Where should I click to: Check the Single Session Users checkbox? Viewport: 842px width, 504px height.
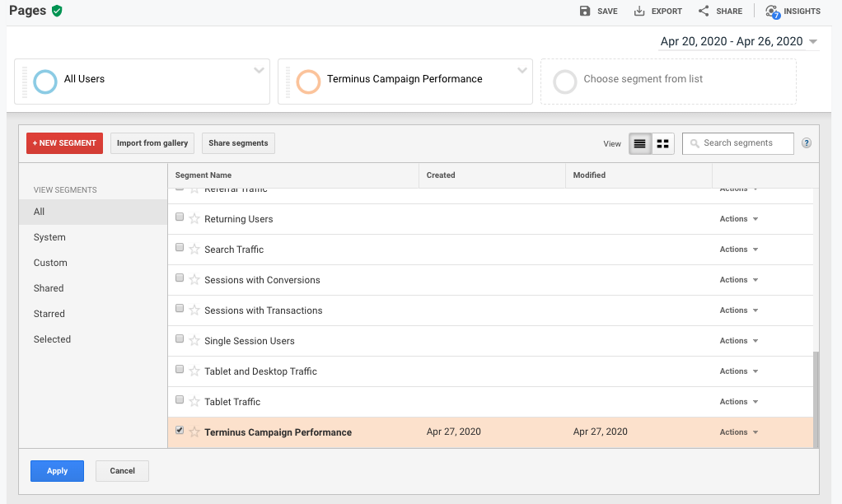[180, 338]
